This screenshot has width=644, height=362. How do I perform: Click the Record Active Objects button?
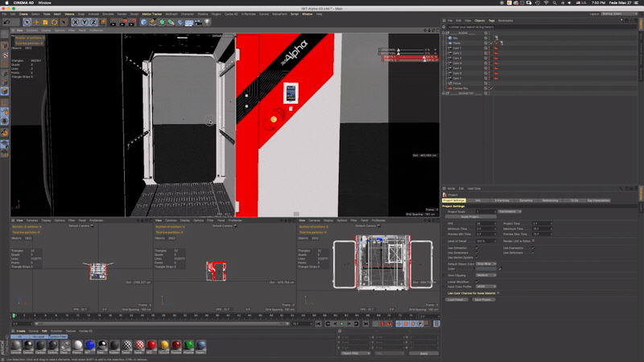coord(376,324)
